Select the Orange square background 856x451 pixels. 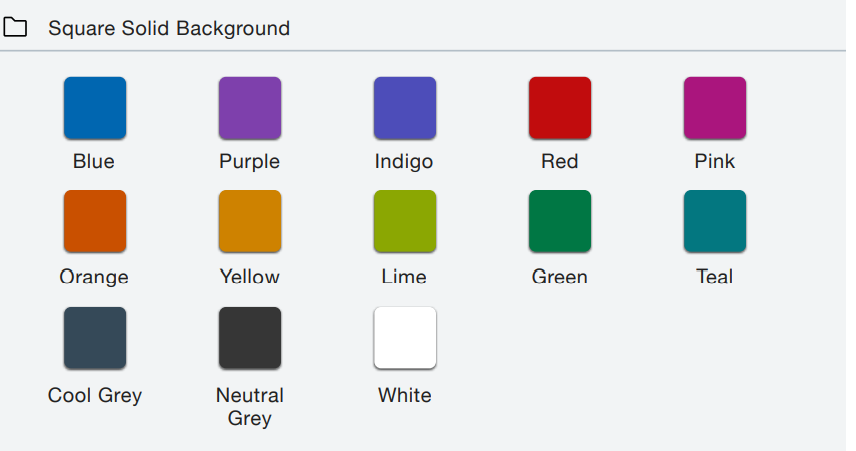point(95,221)
